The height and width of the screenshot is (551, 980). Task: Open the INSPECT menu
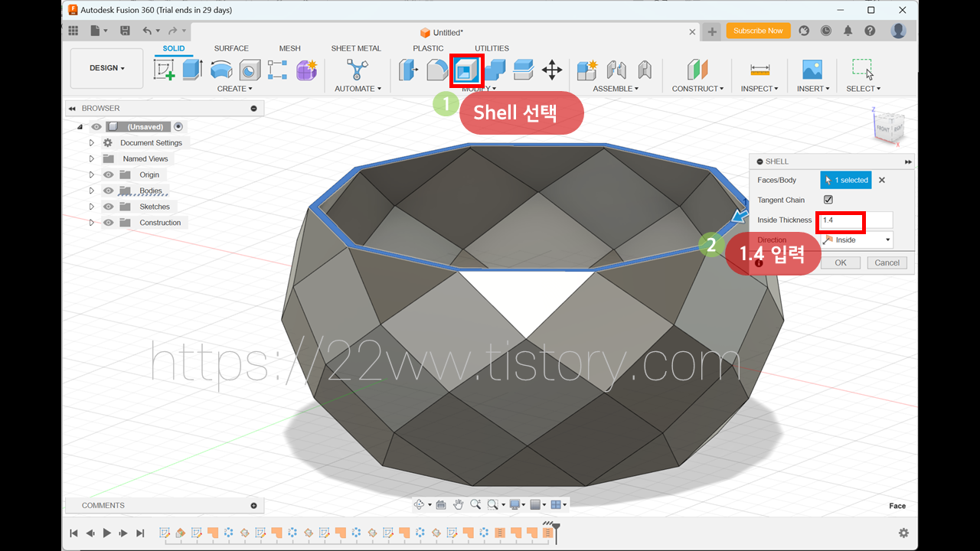tap(759, 89)
